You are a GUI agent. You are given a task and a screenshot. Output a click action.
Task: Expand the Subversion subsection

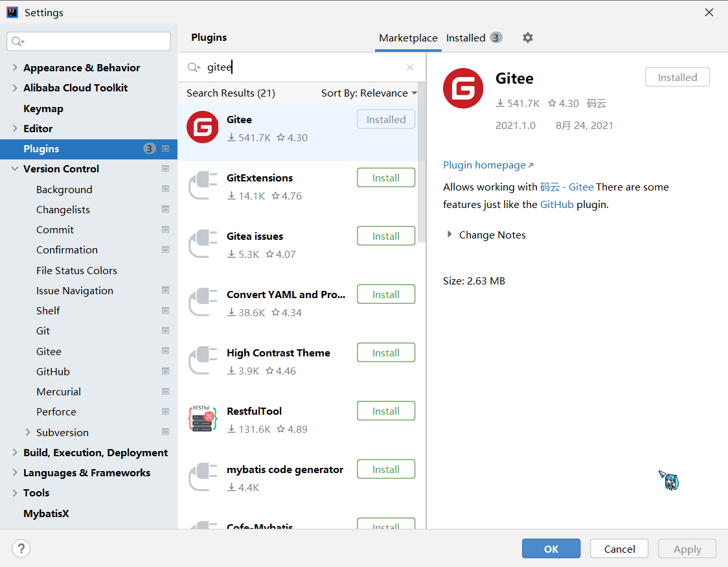pyautogui.click(x=28, y=432)
